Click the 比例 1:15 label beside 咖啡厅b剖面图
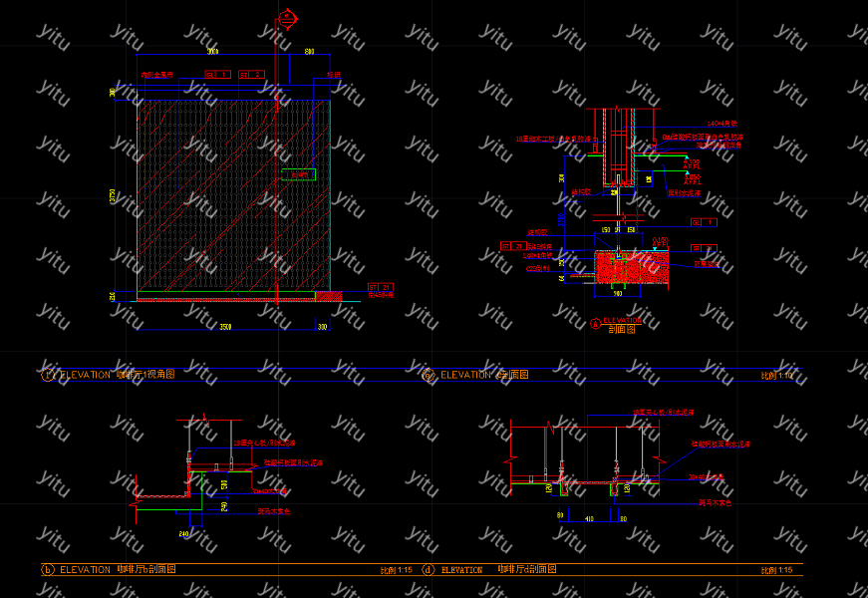868x598 pixels. pyautogui.click(x=397, y=570)
